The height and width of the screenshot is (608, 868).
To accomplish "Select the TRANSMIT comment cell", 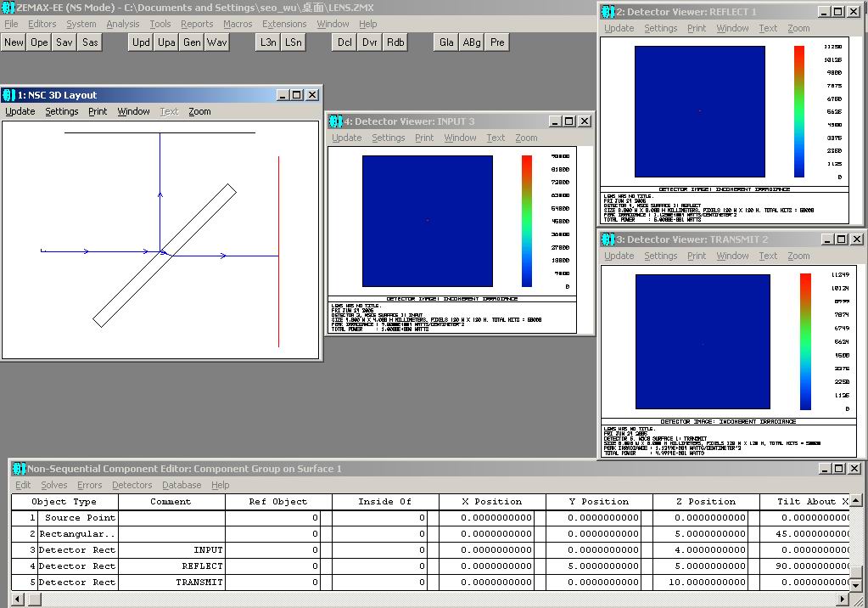I will coord(171,582).
